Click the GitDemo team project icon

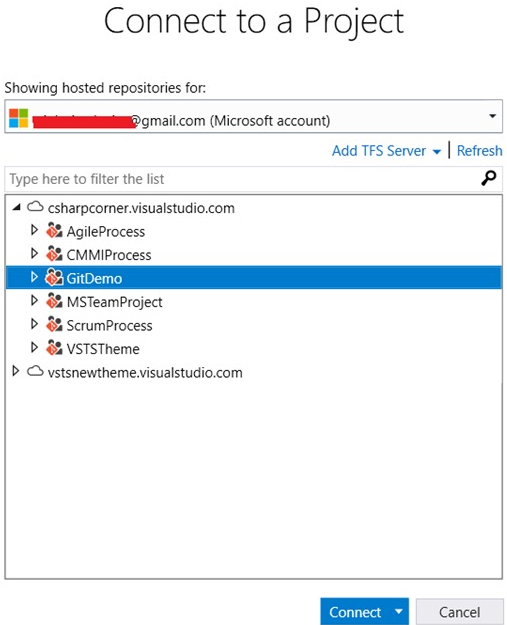[54, 278]
